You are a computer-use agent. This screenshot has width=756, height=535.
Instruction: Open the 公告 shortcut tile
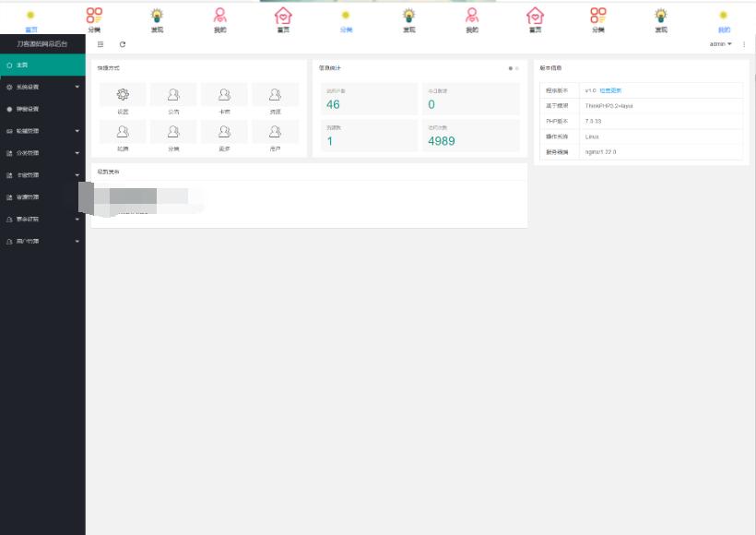[x=173, y=99]
